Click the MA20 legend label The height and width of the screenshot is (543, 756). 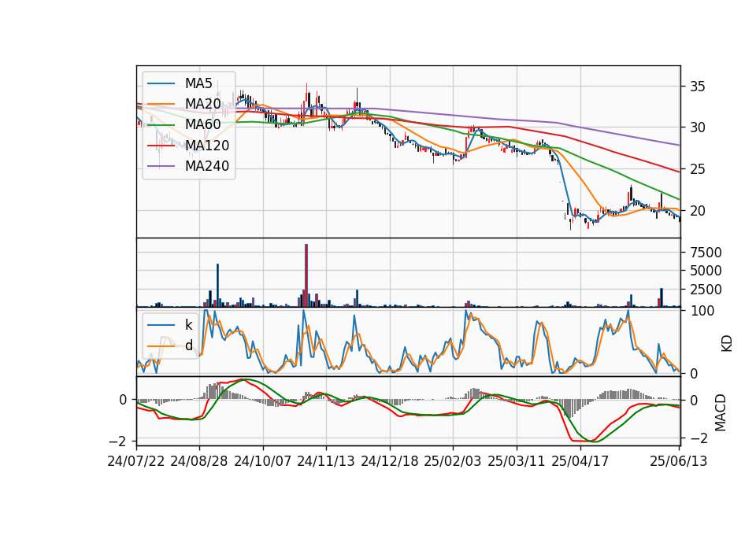click(202, 104)
